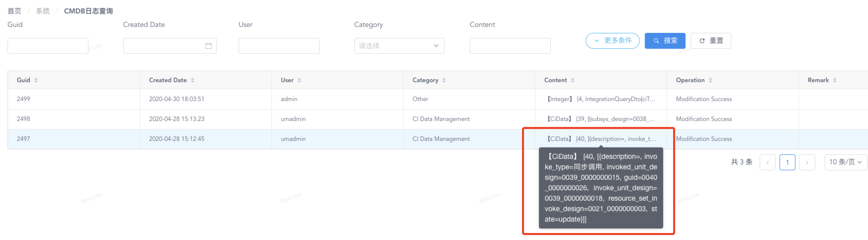This screenshot has width=868, height=240.
Task: Sort table by Created Date column arrows
Action: (192, 80)
